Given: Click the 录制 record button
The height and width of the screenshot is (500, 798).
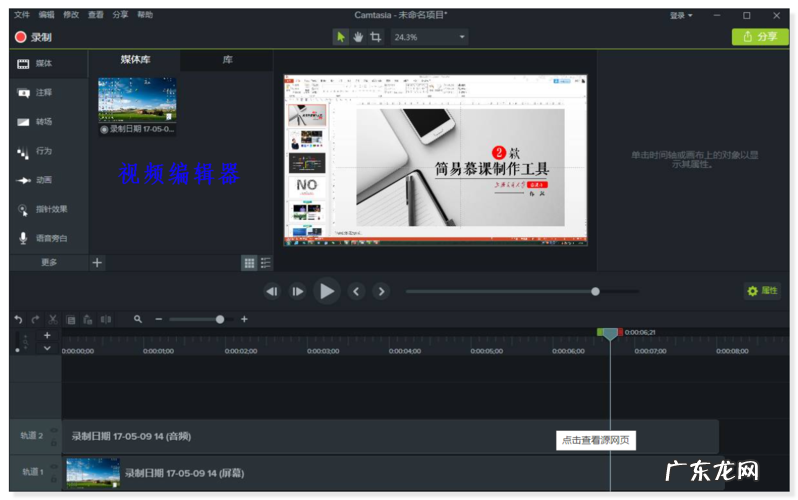Looking at the screenshot, I should [33, 37].
